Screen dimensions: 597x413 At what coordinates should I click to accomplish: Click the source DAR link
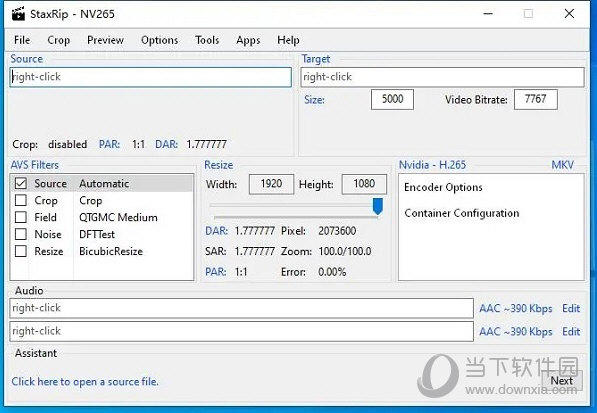point(166,144)
